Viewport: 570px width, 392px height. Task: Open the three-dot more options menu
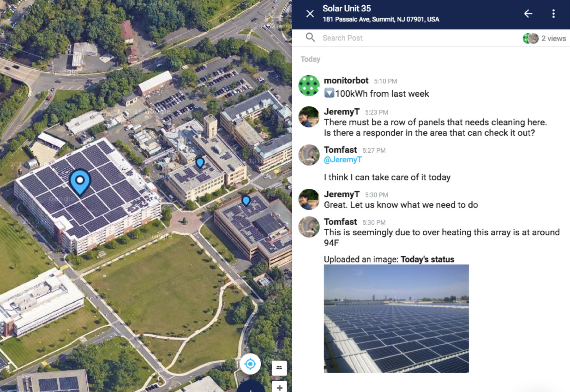coord(553,14)
